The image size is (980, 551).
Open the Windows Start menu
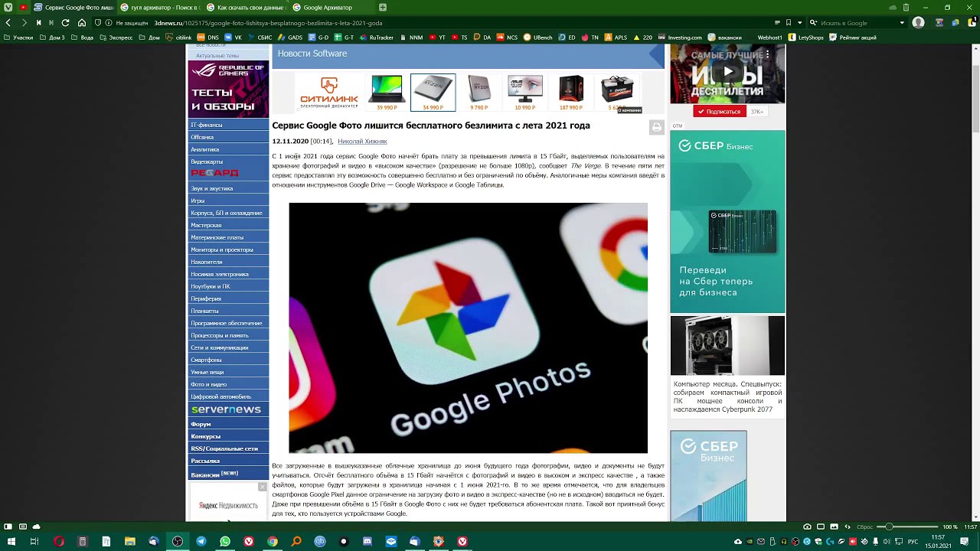pyautogui.click(x=11, y=541)
